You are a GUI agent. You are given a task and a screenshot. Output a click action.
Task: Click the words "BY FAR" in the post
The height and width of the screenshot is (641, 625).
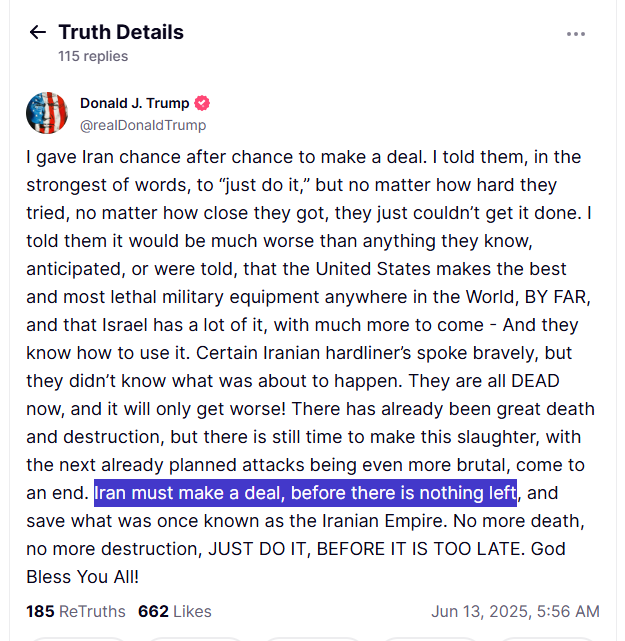558,297
